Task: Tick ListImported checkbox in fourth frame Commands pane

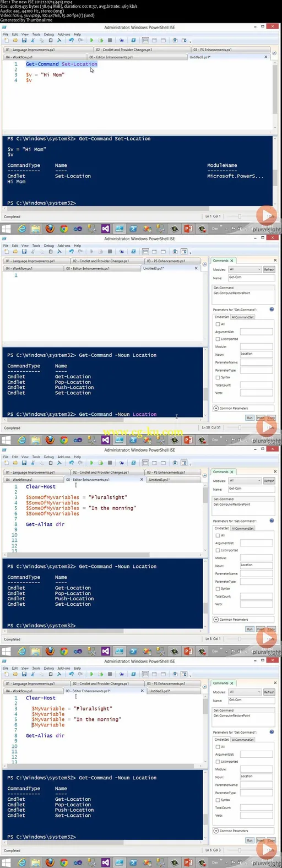Action: [218, 761]
